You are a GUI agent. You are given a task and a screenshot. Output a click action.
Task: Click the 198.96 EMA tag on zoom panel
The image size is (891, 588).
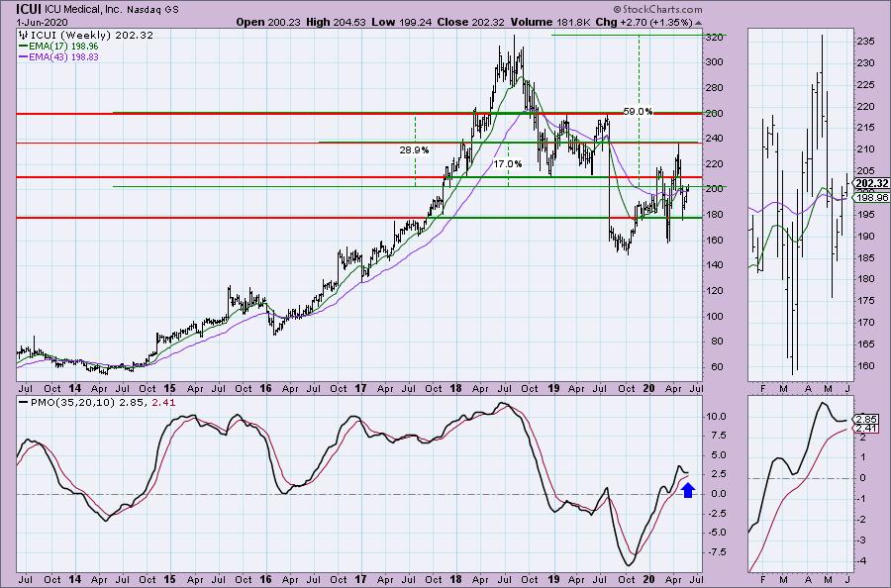click(871, 198)
